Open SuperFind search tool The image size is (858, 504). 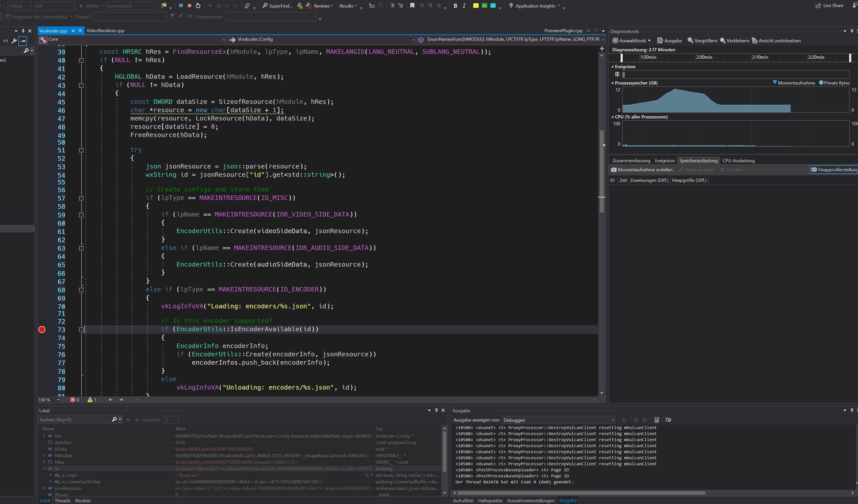(x=277, y=6)
